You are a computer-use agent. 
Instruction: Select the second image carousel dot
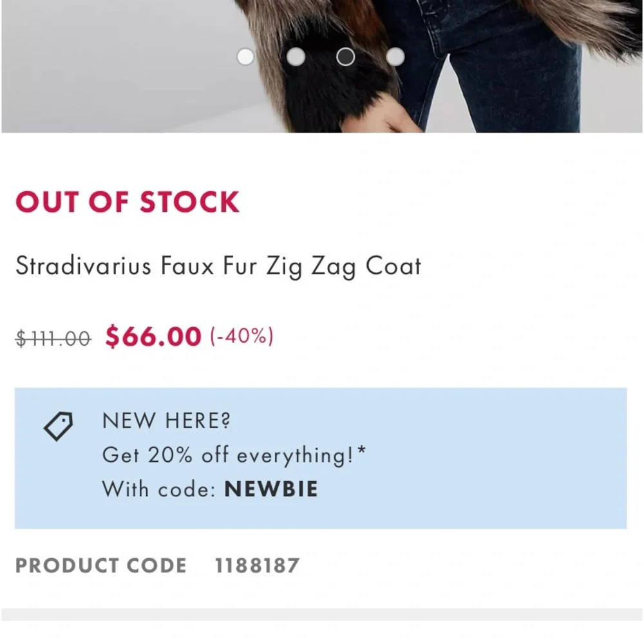[296, 57]
